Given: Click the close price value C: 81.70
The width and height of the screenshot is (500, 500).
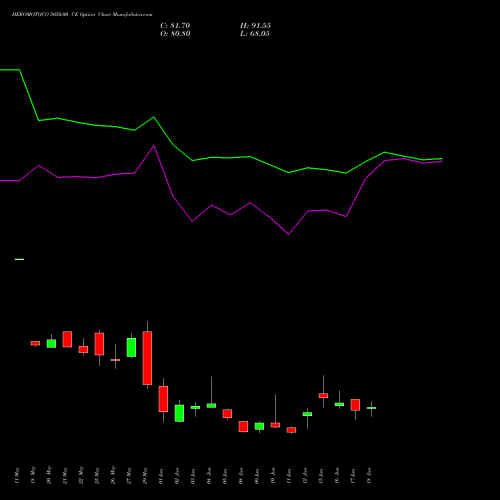Looking at the screenshot, I should click(175, 26).
